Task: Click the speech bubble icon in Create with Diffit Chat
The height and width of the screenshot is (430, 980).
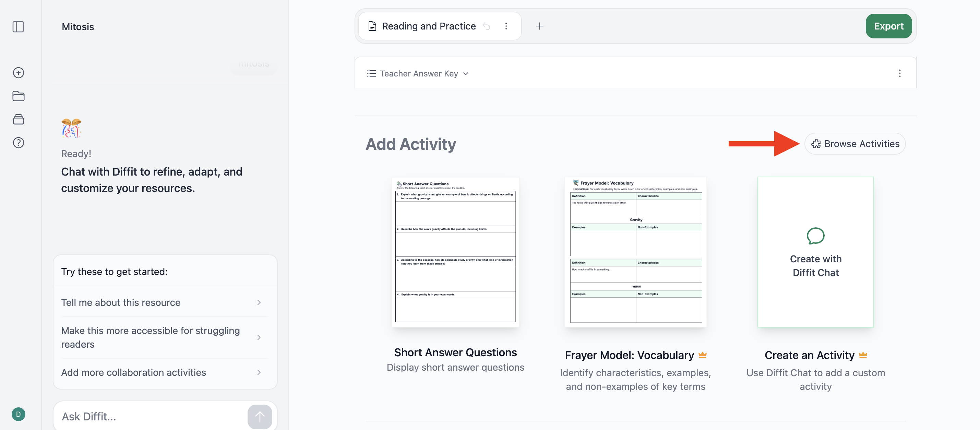Action: tap(816, 236)
